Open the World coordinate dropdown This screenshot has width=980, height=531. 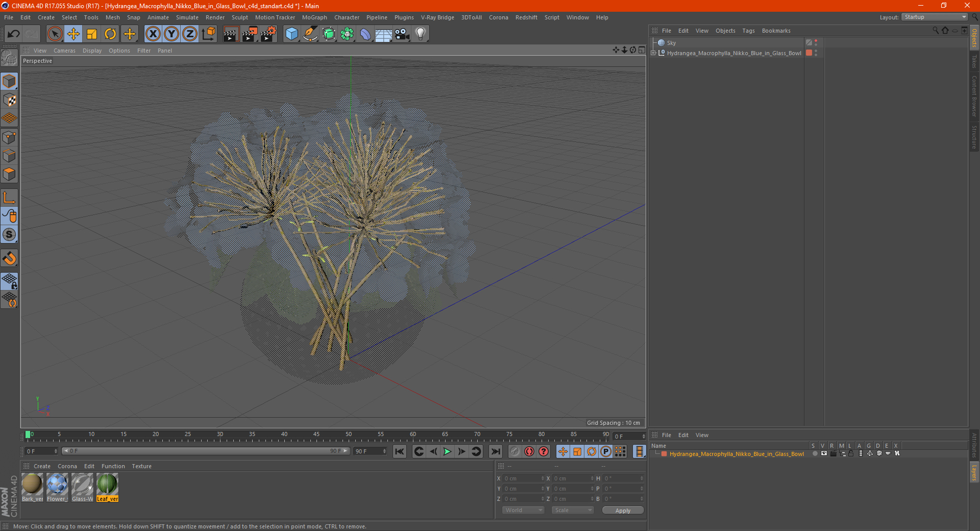[x=523, y=510]
